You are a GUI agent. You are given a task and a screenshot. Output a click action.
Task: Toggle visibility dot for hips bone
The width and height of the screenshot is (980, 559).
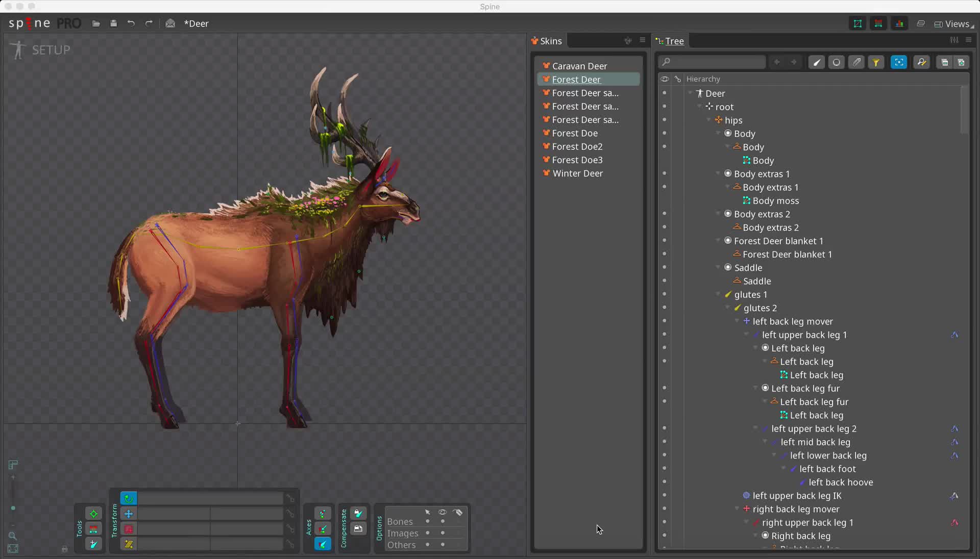click(x=664, y=120)
